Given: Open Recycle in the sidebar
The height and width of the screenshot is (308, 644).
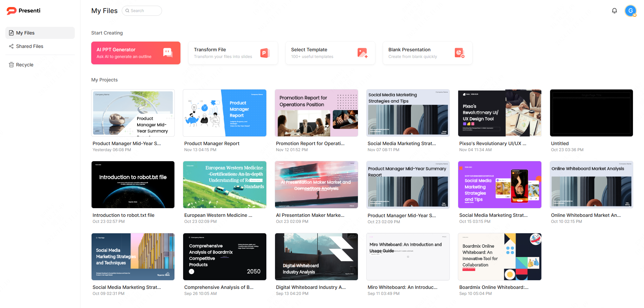Looking at the screenshot, I should 40,65.
